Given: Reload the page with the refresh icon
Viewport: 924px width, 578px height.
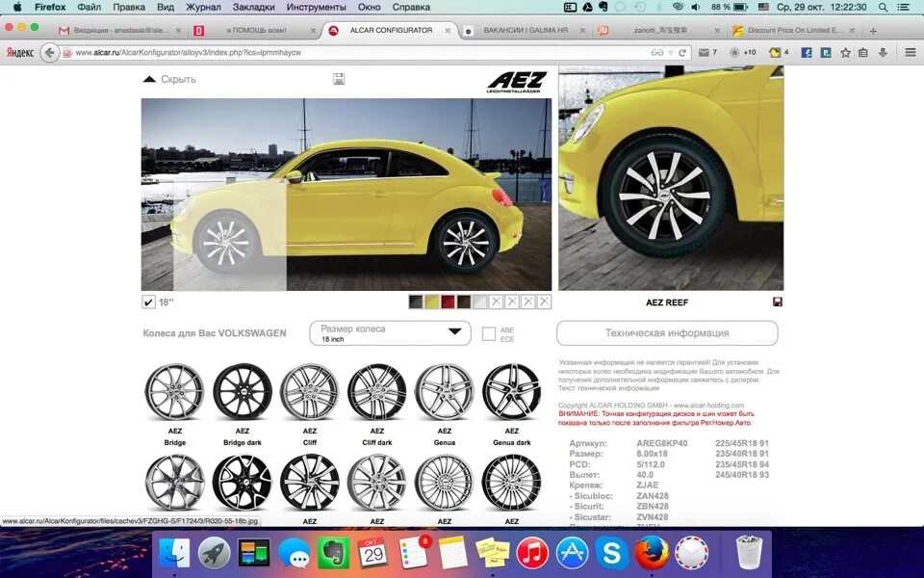Looking at the screenshot, I should pos(682,52).
